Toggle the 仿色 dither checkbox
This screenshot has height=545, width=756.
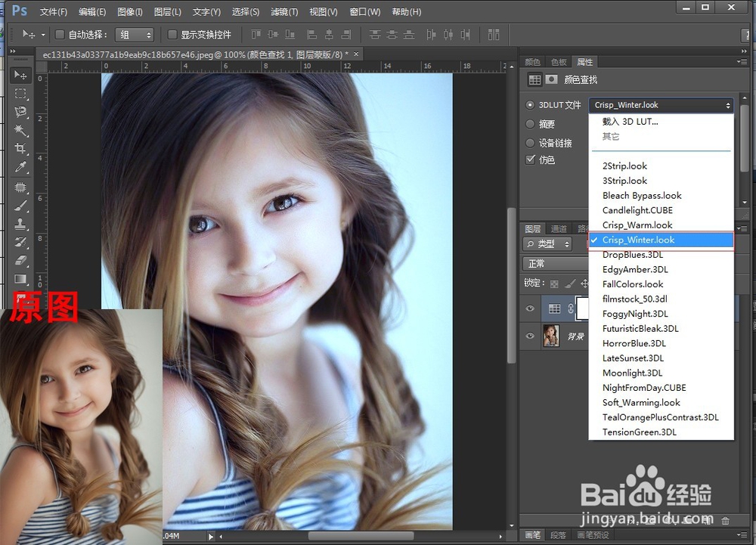tap(531, 160)
